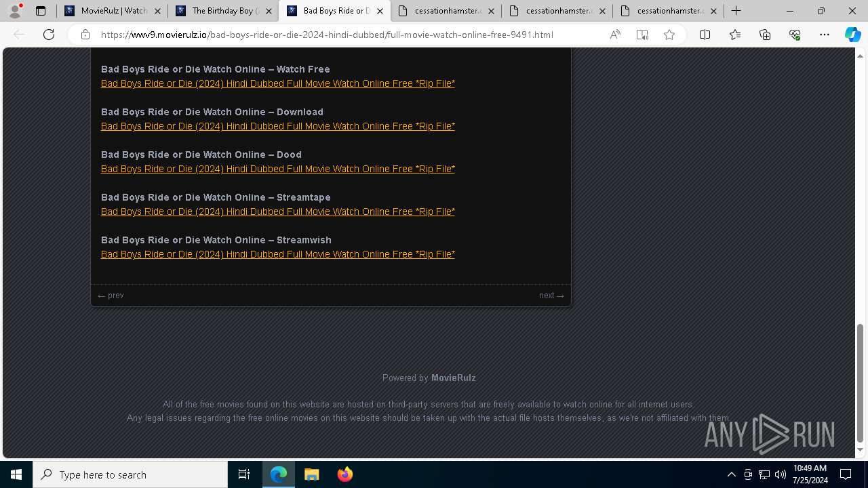Open Copilot sidebar icon

pyautogui.click(x=853, y=35)
